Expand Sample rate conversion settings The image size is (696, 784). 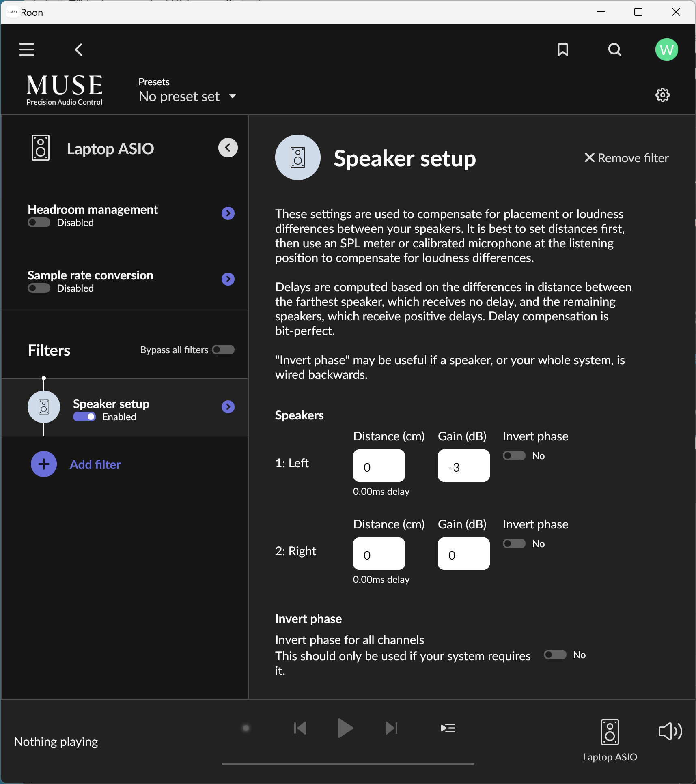(228, 279)
